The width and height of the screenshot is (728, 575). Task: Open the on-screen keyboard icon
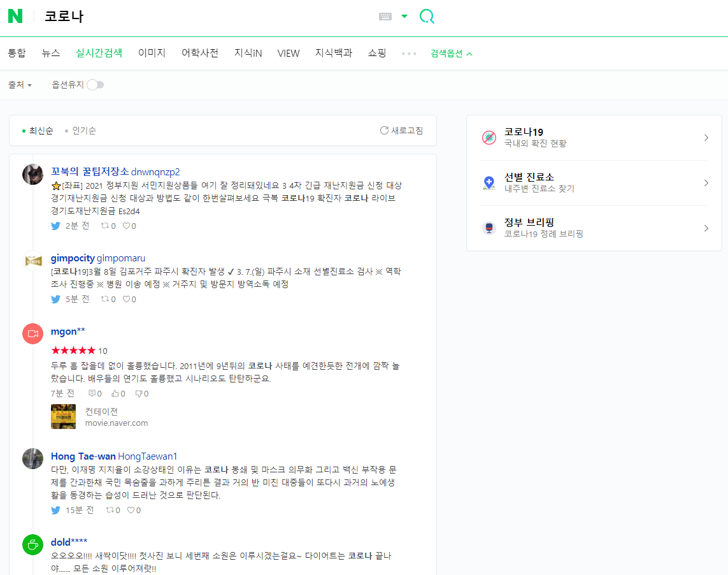385,17
